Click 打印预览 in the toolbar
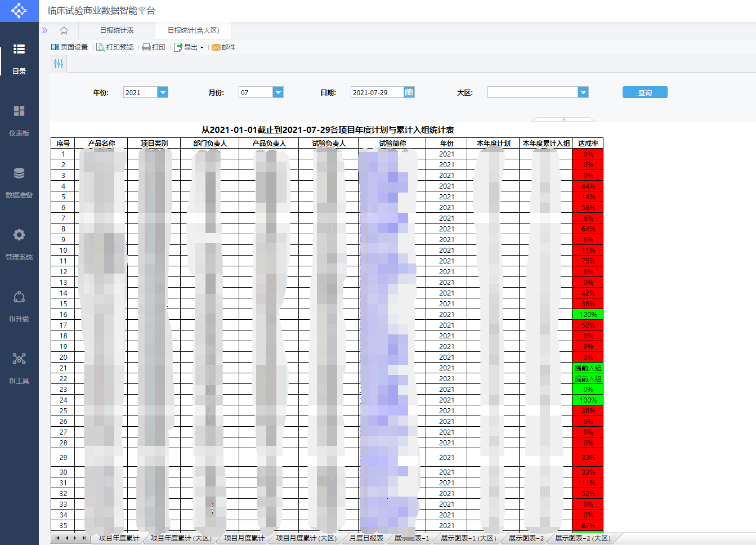The width and height of the screenshot is (756, 545). [115, 47]
